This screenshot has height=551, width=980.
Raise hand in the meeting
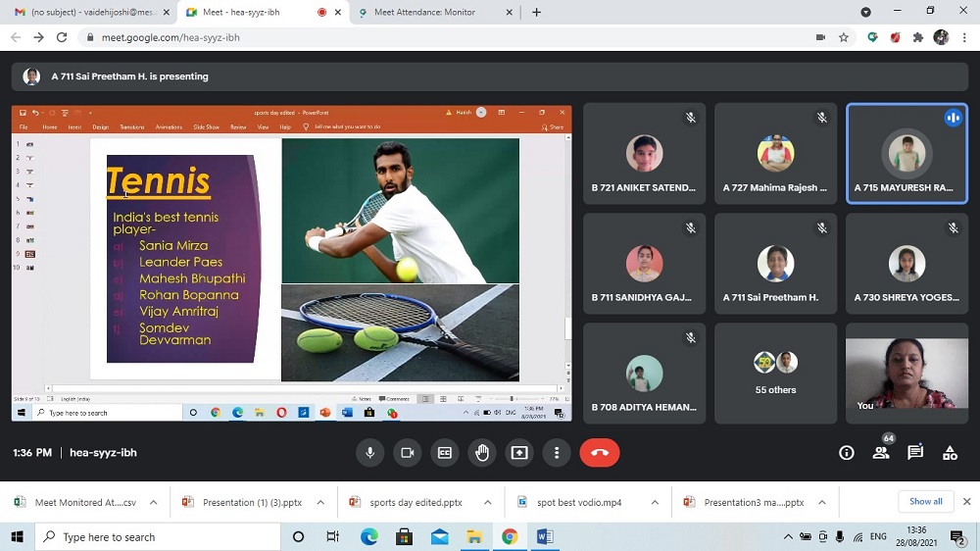(482, 453)
